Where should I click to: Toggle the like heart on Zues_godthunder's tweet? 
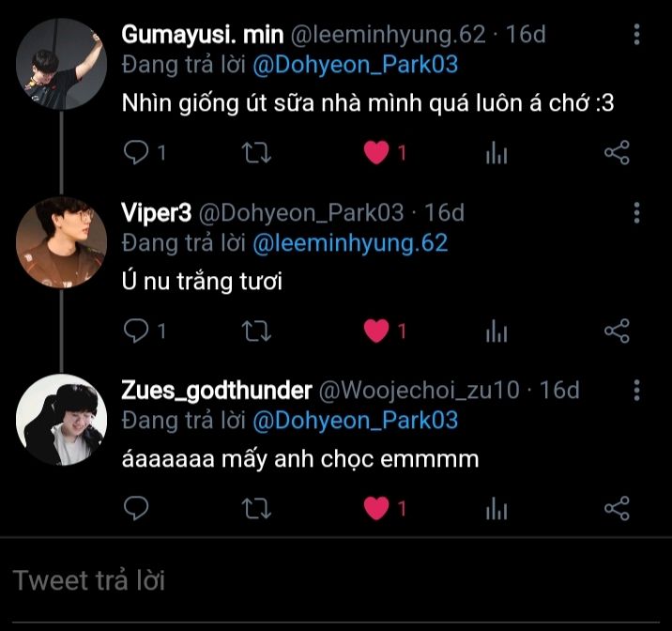[376, 509]
